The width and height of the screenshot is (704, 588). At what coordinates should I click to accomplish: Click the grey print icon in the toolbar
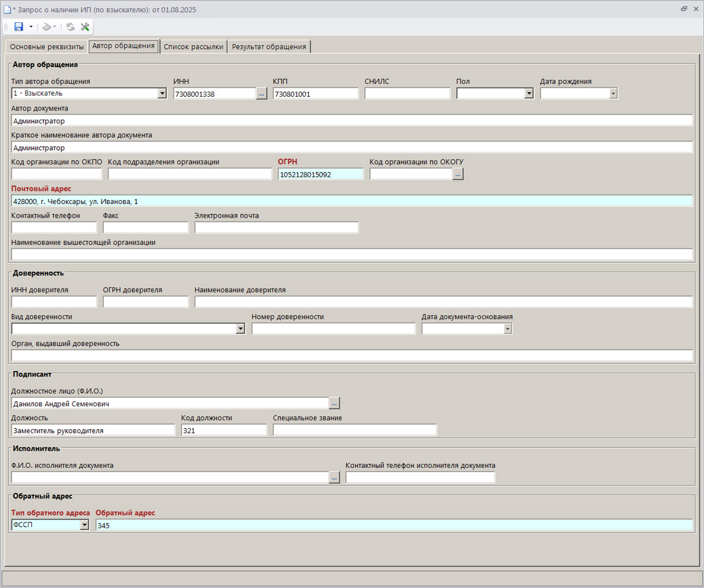[x=47, y=27]
